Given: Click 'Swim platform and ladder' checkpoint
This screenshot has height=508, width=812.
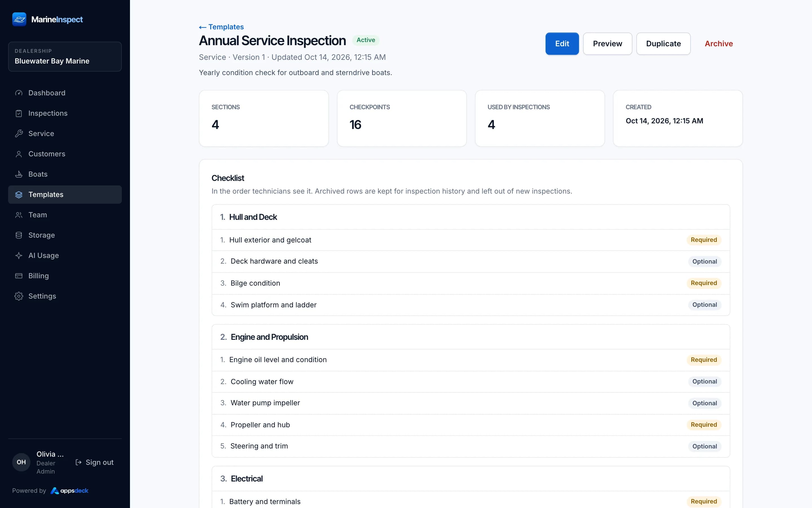Looking at the screenshot, I should click(x=471, y=305).
